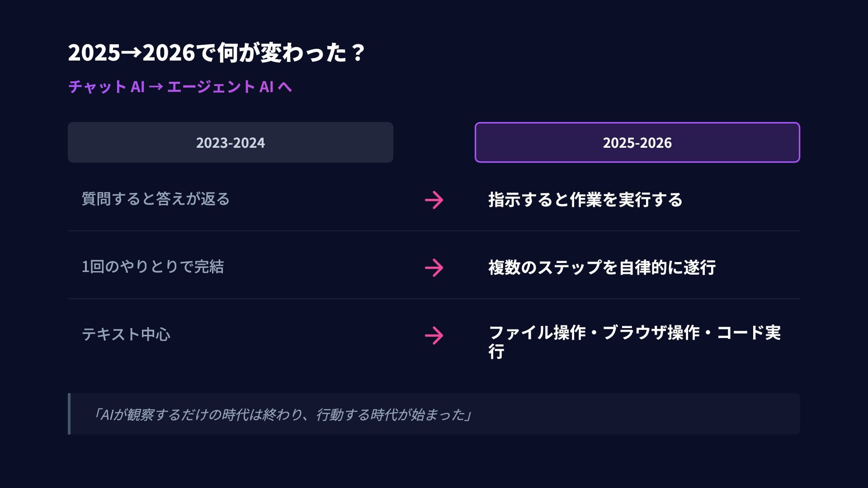Click the 複数のステップを自律的に遂行 text
This screenshot has height=488, width=868.
pos(602,267)
